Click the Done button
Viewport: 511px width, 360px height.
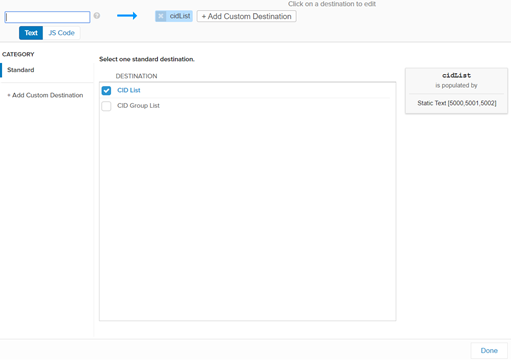489,350
